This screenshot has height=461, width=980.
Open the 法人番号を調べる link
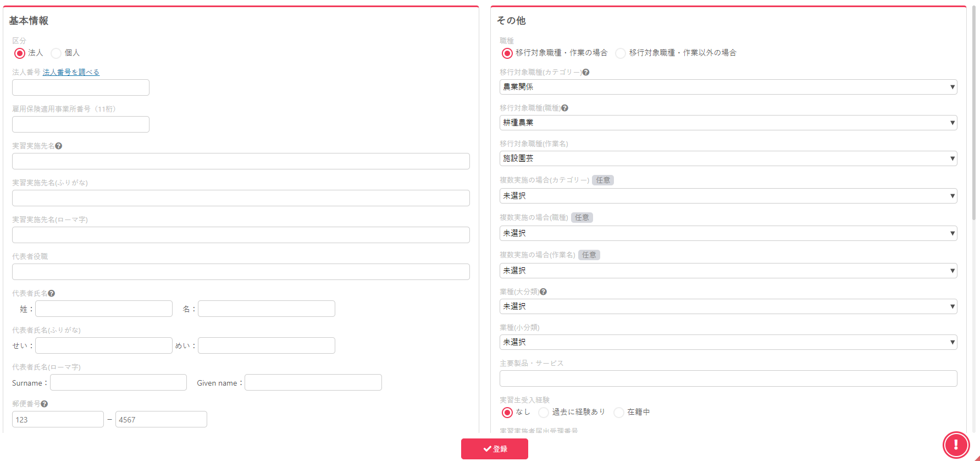71,73
